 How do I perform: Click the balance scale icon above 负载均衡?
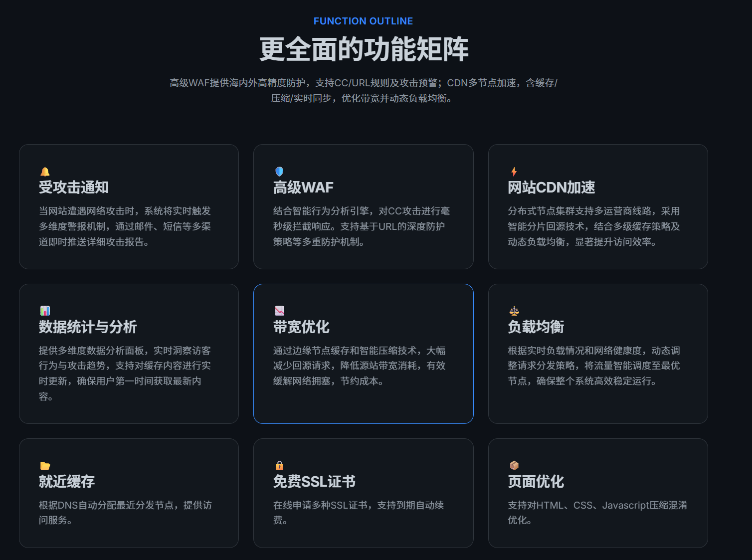coord(514,311)
